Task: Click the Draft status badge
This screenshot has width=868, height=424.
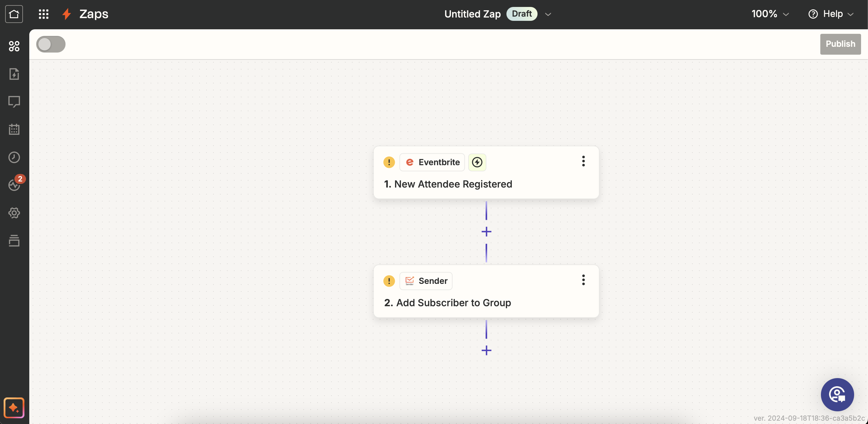Action: (x=522, y=14)
